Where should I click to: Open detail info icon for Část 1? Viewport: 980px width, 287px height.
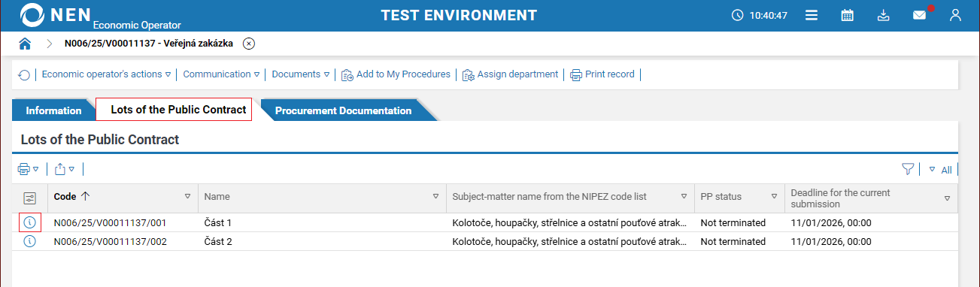pos(29,222)
